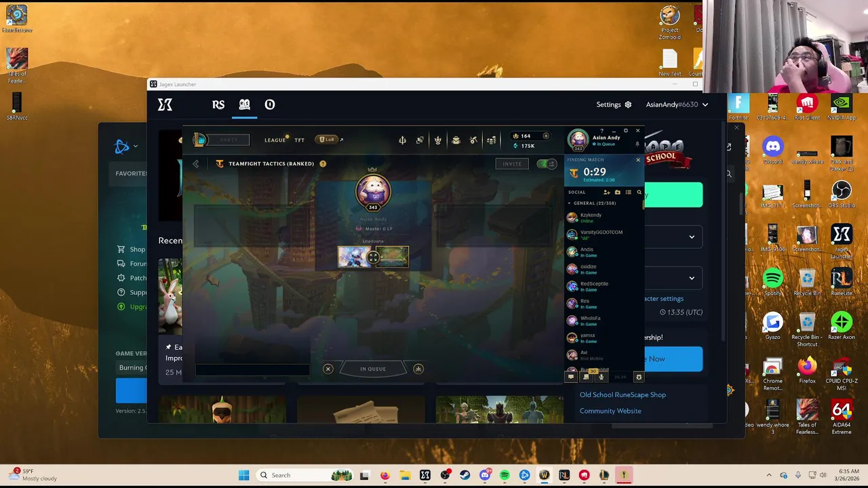868x488 pixels.
Task: Open the store coins icon in League client
Action: [492, 140]
